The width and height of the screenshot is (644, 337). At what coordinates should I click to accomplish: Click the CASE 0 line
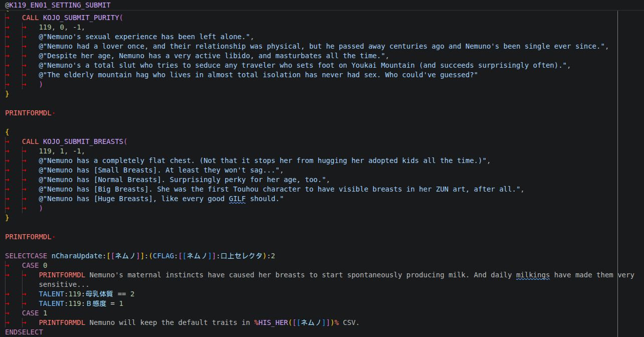click(35, 265)
